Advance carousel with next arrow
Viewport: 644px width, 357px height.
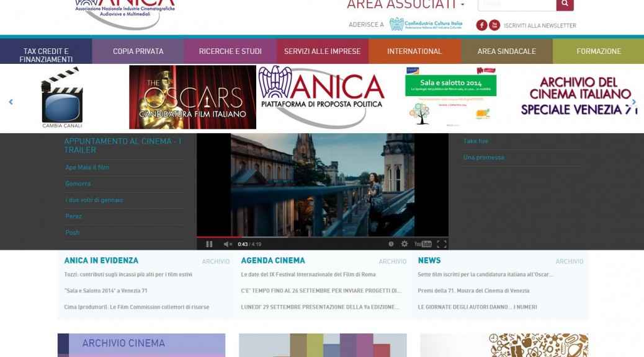pyautogui.click(x=633, y=102)
